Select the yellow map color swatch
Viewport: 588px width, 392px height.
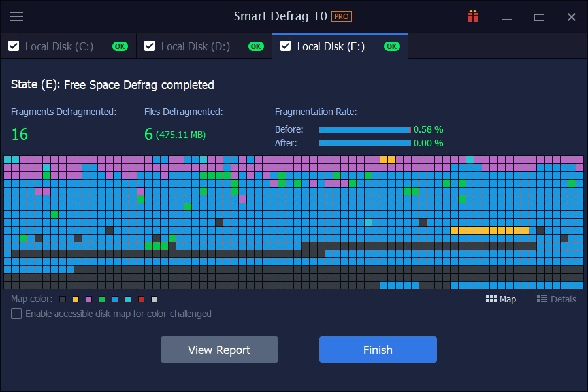[76, 299]
